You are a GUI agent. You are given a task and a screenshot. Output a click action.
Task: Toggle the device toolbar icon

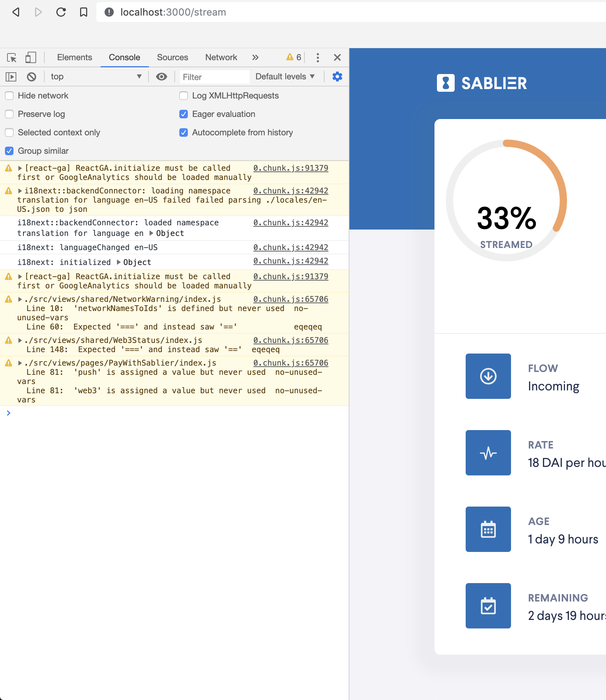point(31,57)
